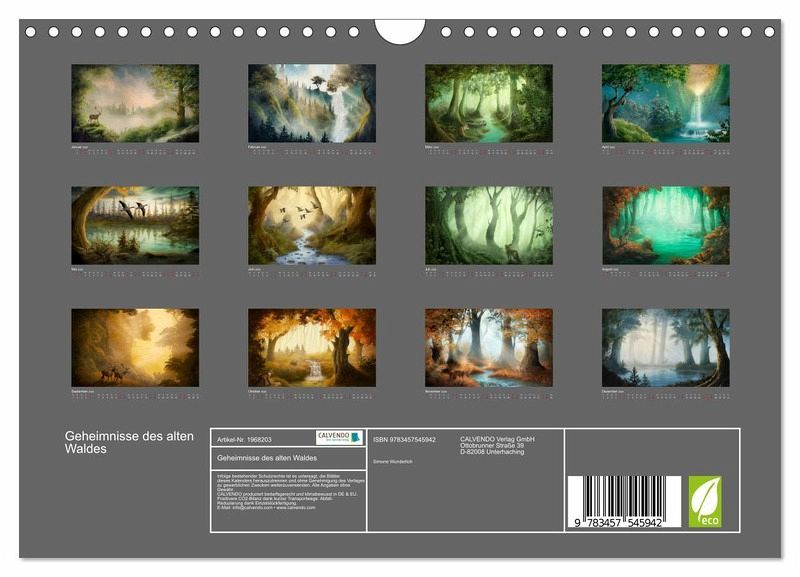Open the November orange trees stream image
Viewport: 800px width, 577px height.
click(488, 347)
